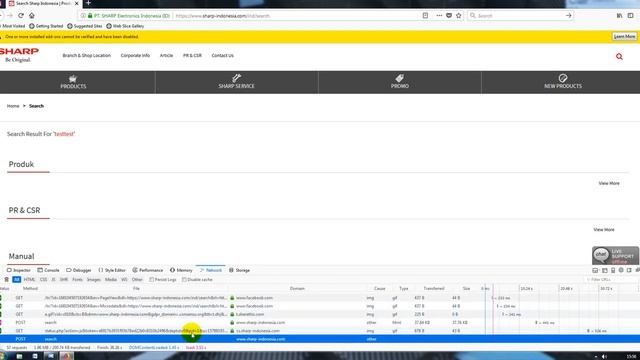The image size is (640, 360).
Task: Bookmark this page with star icon
Action: coord(459,16)
